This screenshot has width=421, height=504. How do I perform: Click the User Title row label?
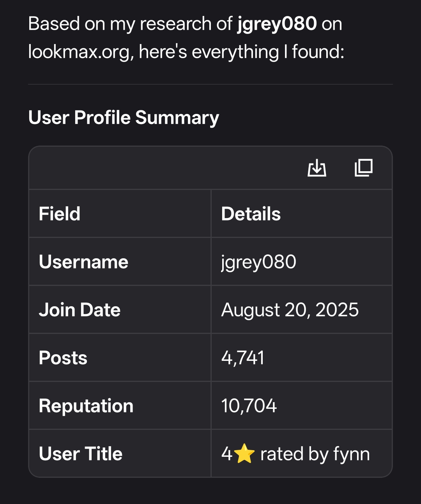[x=81, y=454]
